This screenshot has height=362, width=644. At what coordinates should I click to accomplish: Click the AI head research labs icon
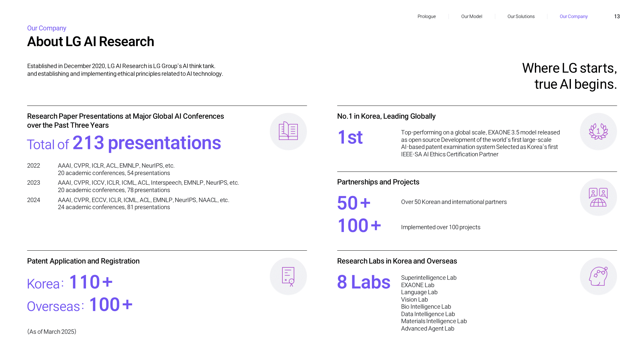[598, 276]
